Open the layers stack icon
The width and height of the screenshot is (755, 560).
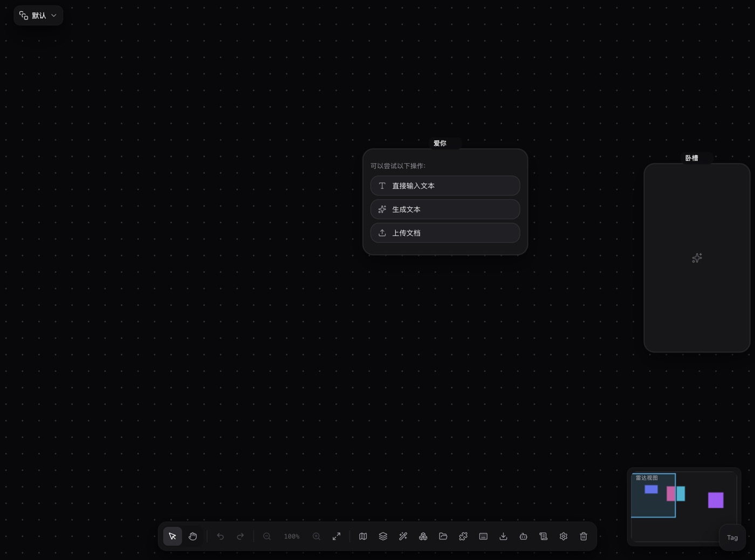[383, 536]
